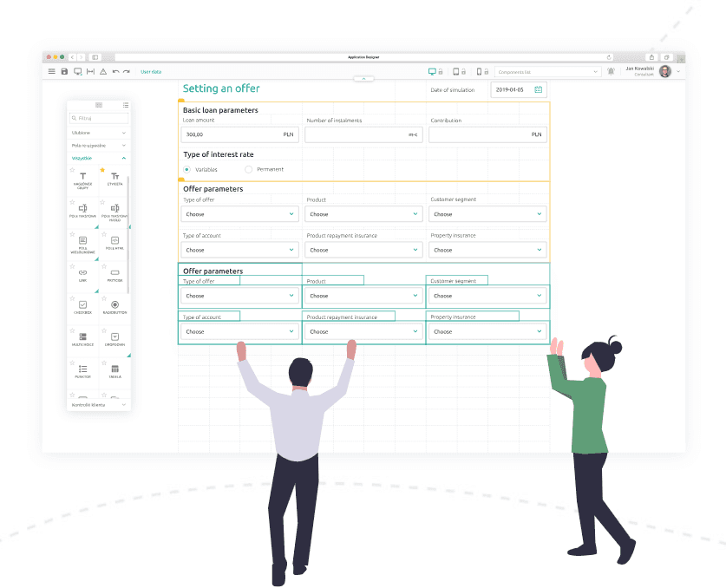This screenshot has height=588, width=726.
Task: Pick the Etykieta component
Action: tap(114, 179)
